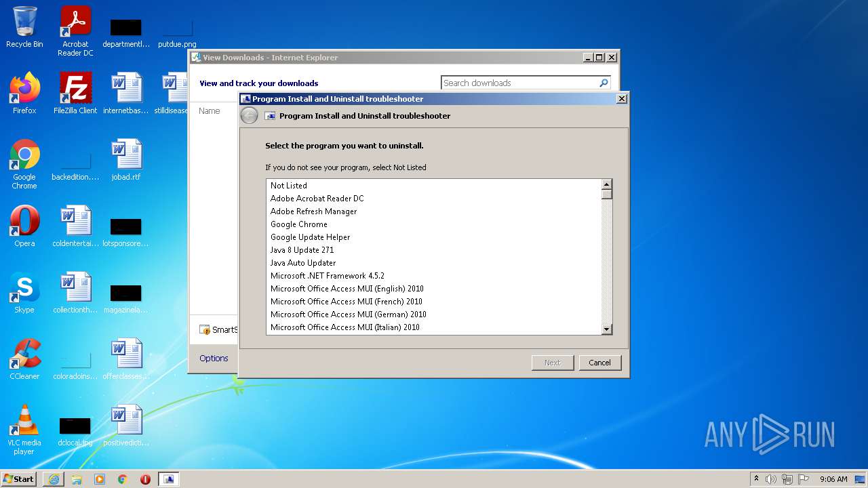
Task: Select the offerclasses... document icon
Action: [x=126, y=359]
